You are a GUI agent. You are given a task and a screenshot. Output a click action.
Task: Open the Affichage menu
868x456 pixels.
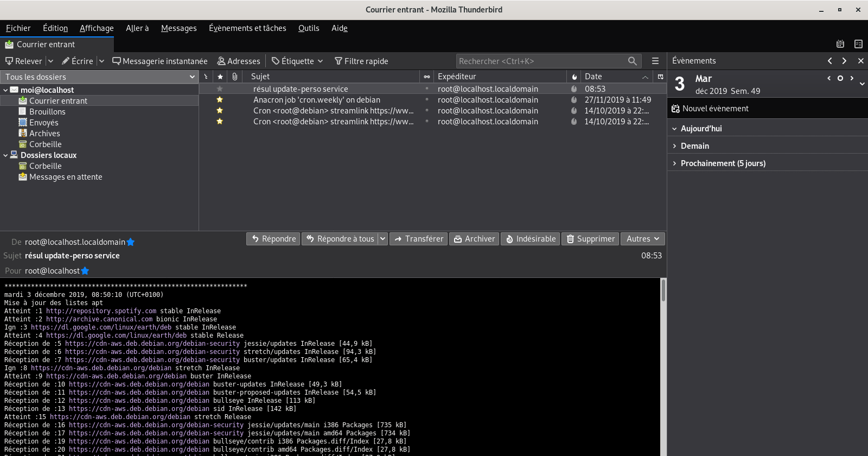97,28
